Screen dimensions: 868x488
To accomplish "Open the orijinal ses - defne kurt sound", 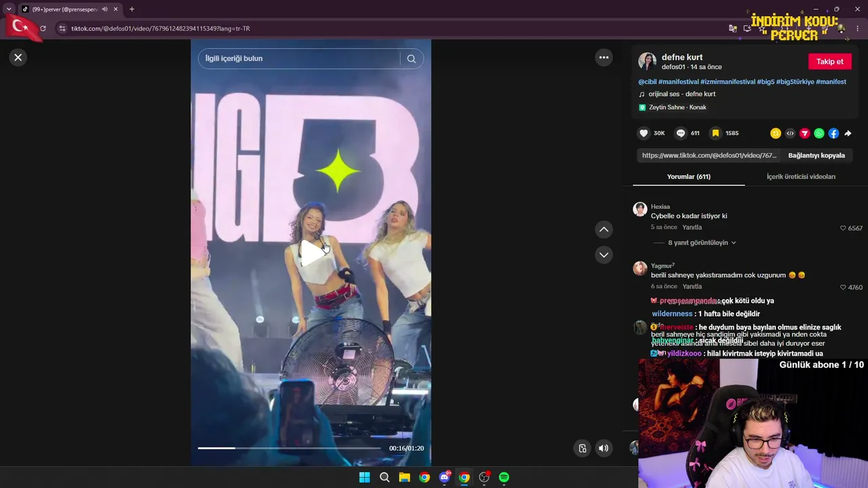I will click(682, 94).
